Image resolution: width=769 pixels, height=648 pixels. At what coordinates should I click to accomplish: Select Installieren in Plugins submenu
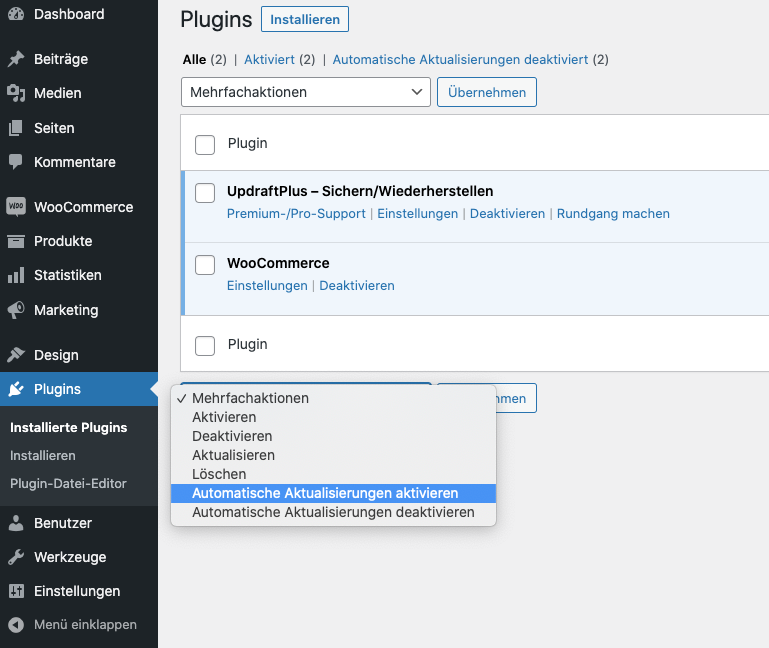click(43, 455)
